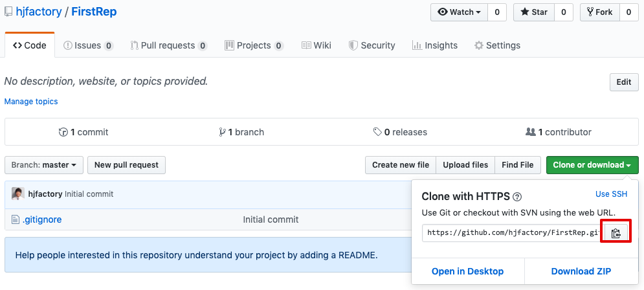Click Upload files button

point(465,165)
